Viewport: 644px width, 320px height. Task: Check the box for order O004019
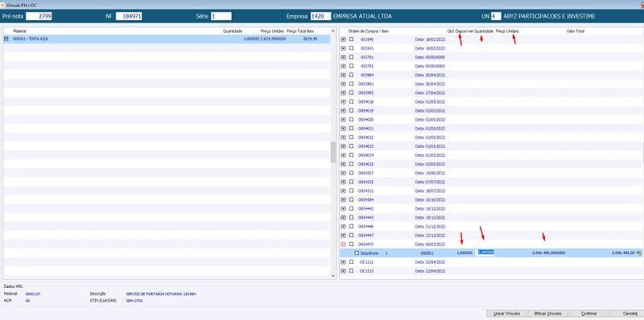tap(351, 110)
